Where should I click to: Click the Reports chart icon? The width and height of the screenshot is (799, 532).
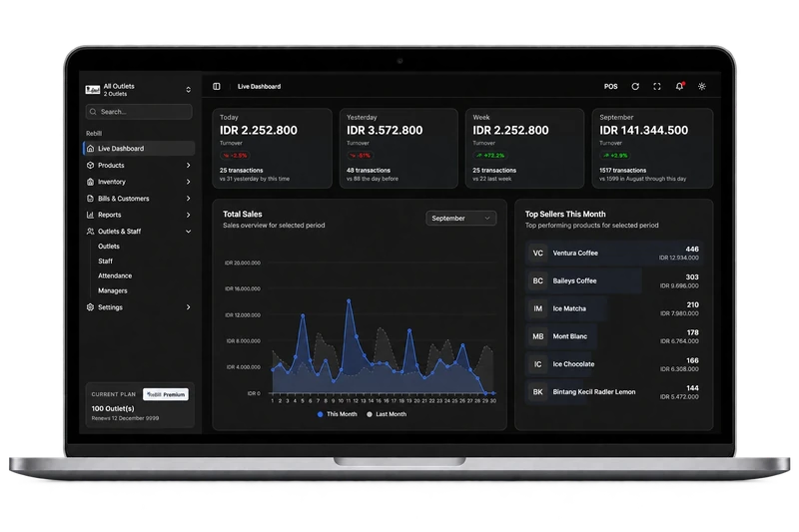(x=90, y=215)
